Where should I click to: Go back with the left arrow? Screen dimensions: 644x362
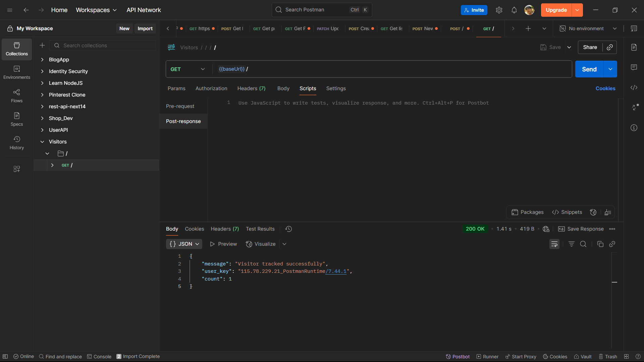point(26,10)
